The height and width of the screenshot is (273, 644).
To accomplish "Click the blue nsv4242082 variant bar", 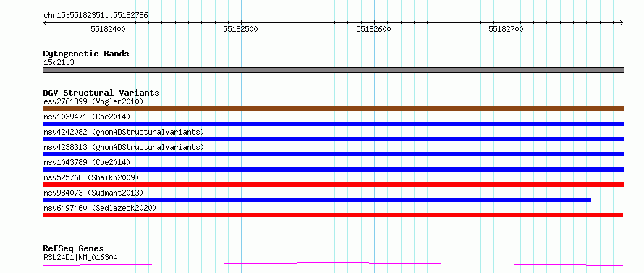I will [333, 139].
